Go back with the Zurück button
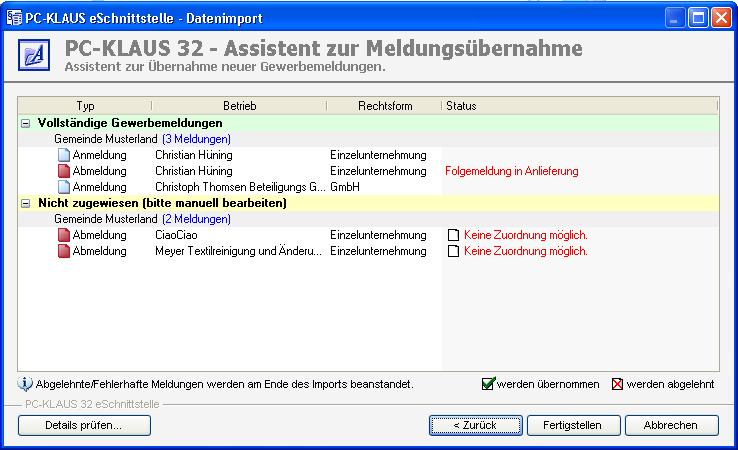Screen dimensions: 738x450 [x=477, y=425]
